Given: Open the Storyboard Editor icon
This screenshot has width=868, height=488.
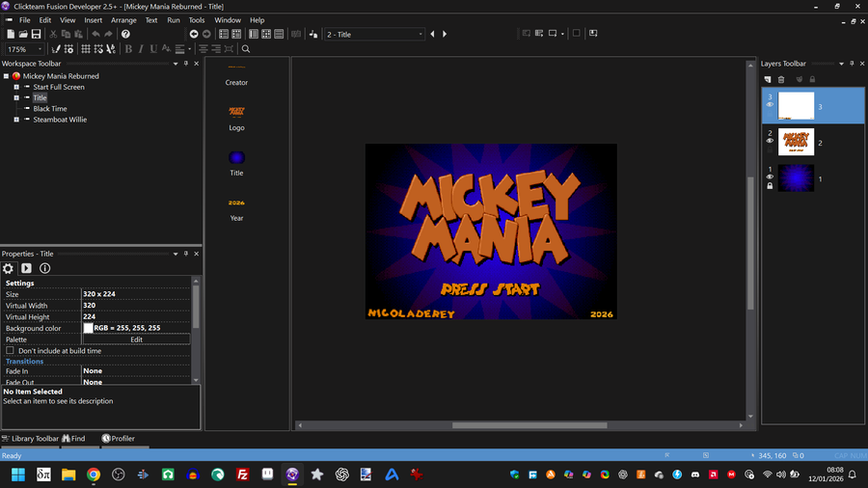Looking at the screenshot, I should (224, 35).
